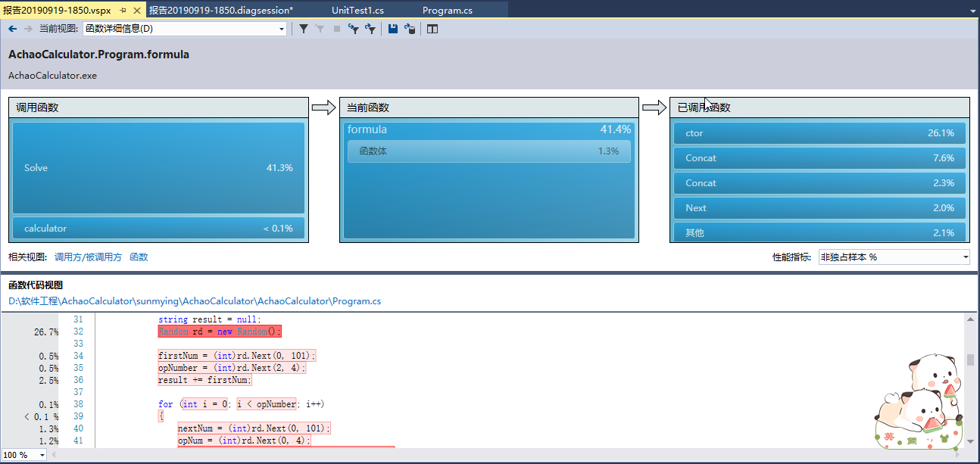Open the 当前视图 函数详细信息 dropdown
The height and width of the screenshot is (464, 980).
[x=185, y=29]
